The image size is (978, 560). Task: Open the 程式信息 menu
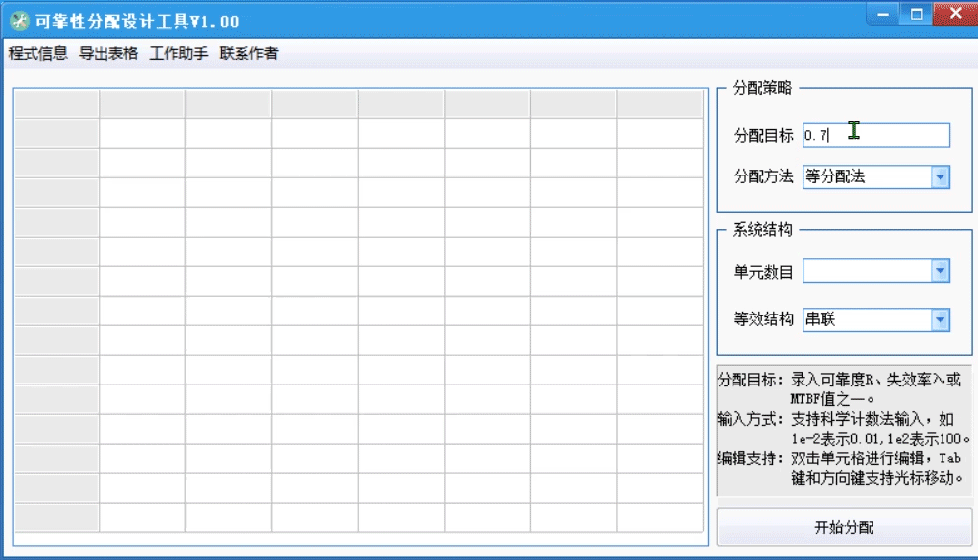coord(38,54)
